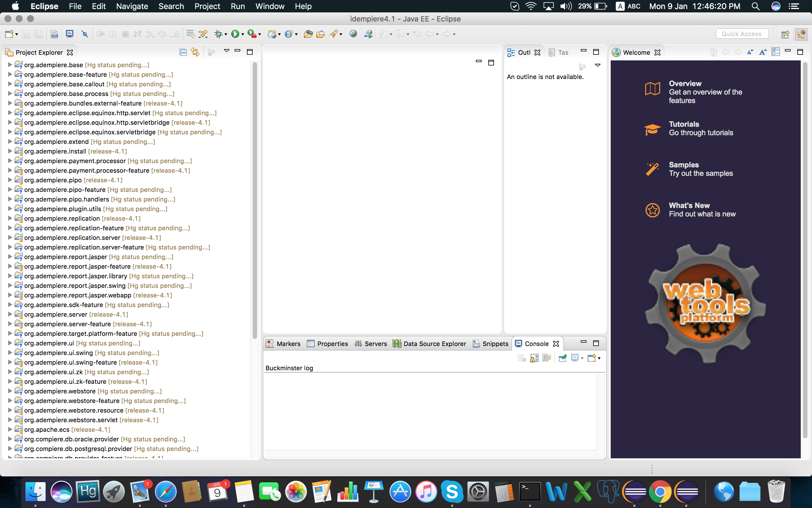Open the Window menu
This screenshot has height=508, width=812.
click(x=270, y=6)
